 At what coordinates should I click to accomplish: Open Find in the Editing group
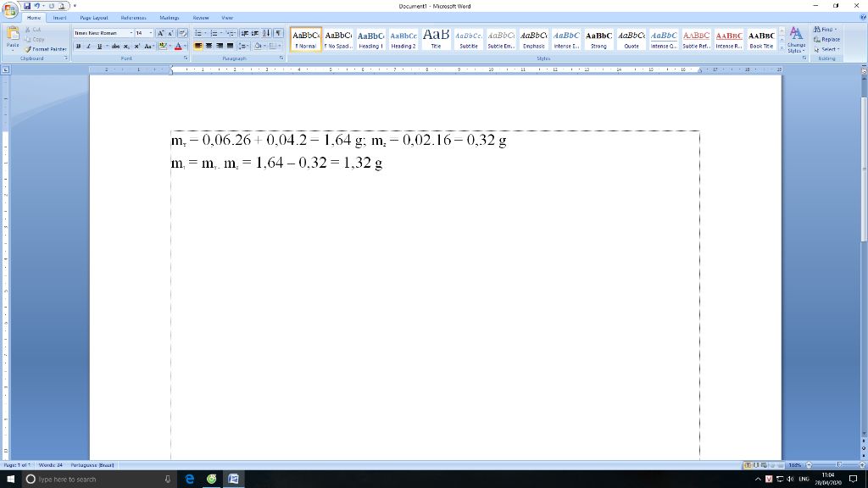point(824,30)
